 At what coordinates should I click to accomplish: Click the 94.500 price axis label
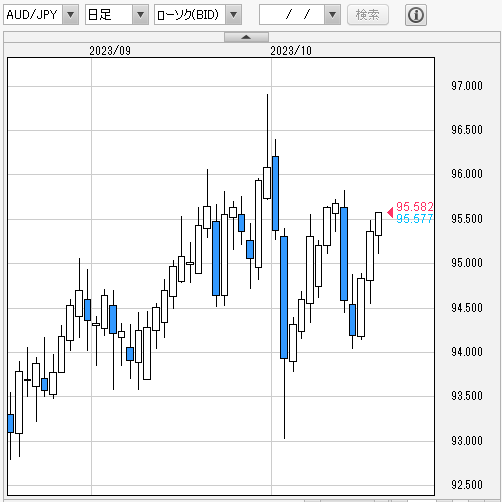click(x=467, y=308)
